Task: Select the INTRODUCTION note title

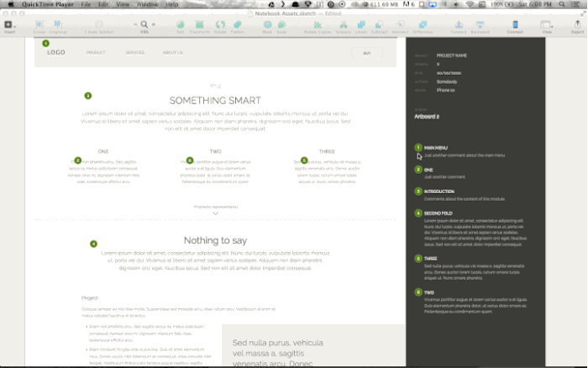Action: click(x=439, y=192)
